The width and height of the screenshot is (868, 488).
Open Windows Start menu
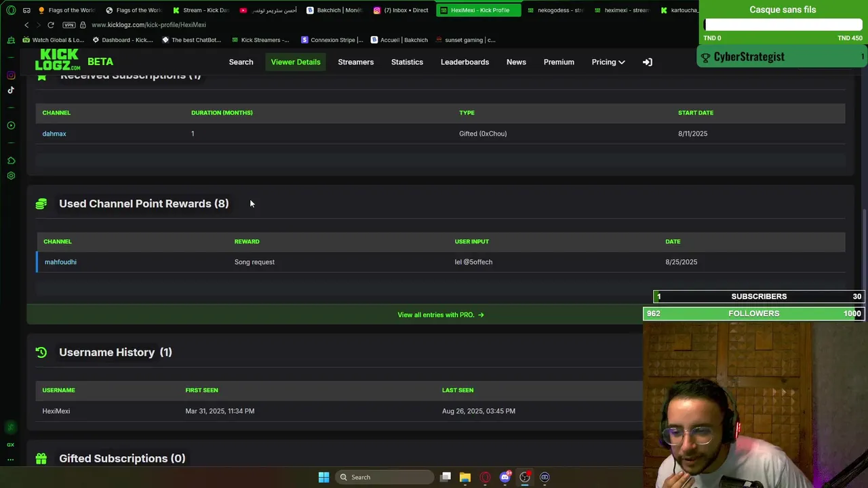click(x=323, y=477)
